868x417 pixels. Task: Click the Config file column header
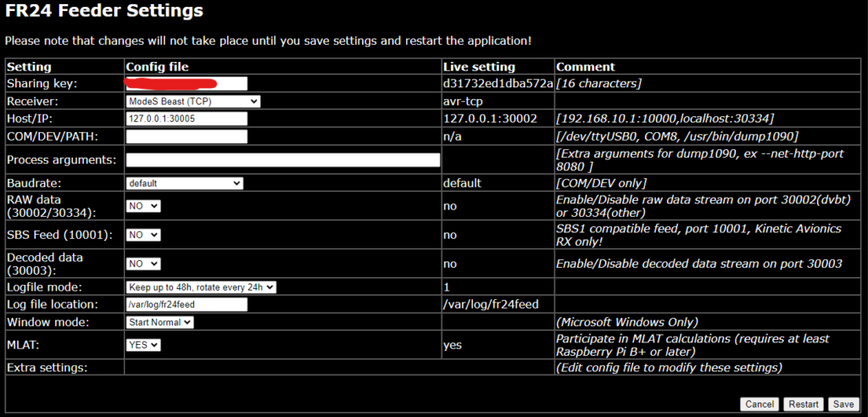click(x=157, y=66)
